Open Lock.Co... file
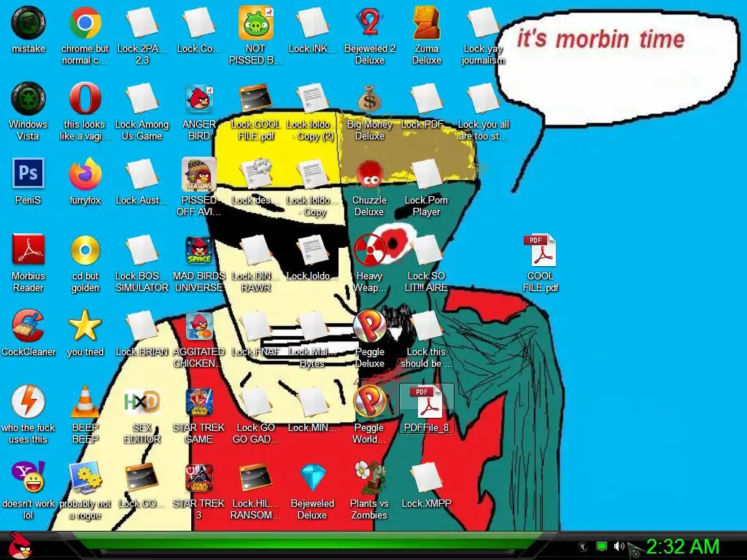This screenshot has width=747, height=560. click(x=199, y=23)
